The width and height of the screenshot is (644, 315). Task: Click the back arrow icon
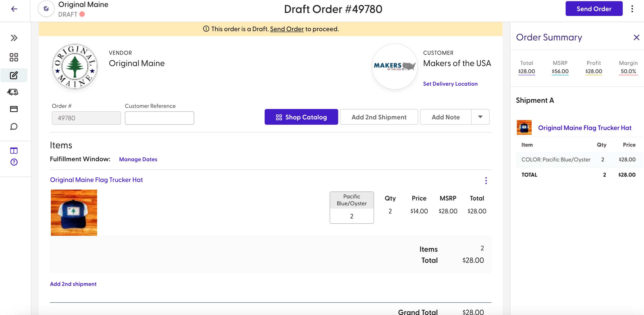(x=14, y=9)
